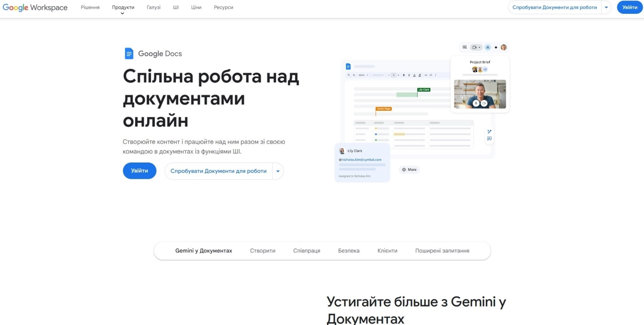Open the Галузі menu
644x325 pixels.
(153, 8)
